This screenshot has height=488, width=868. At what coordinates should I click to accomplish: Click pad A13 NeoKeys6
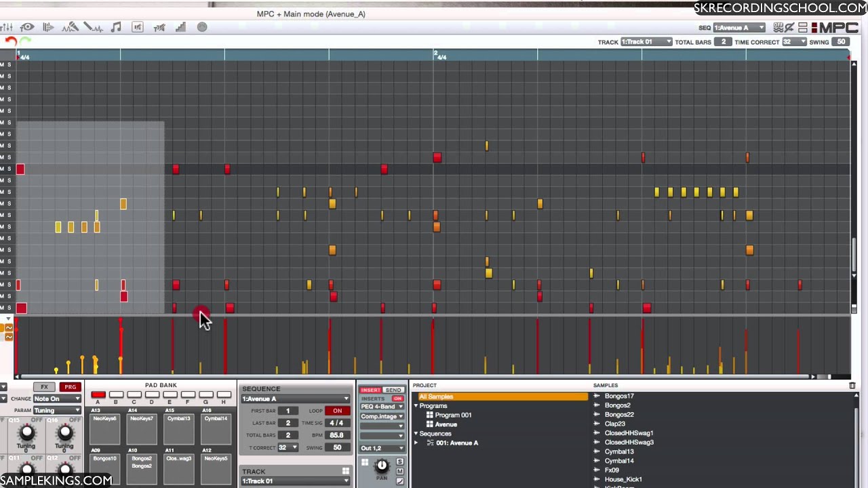[104, 428]
